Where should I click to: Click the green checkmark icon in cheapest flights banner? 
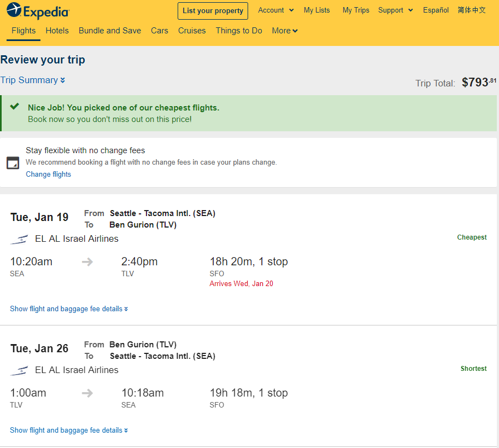[x=15, y=106]
